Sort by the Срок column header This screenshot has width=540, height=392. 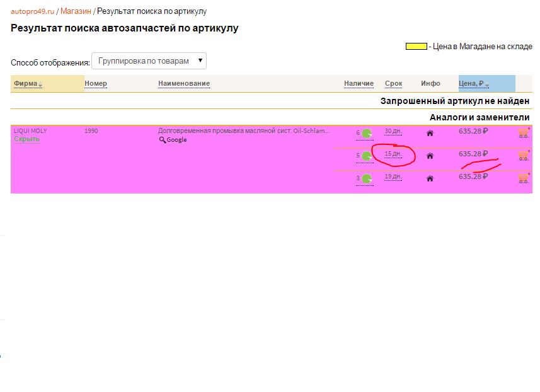tap(393, 84)
